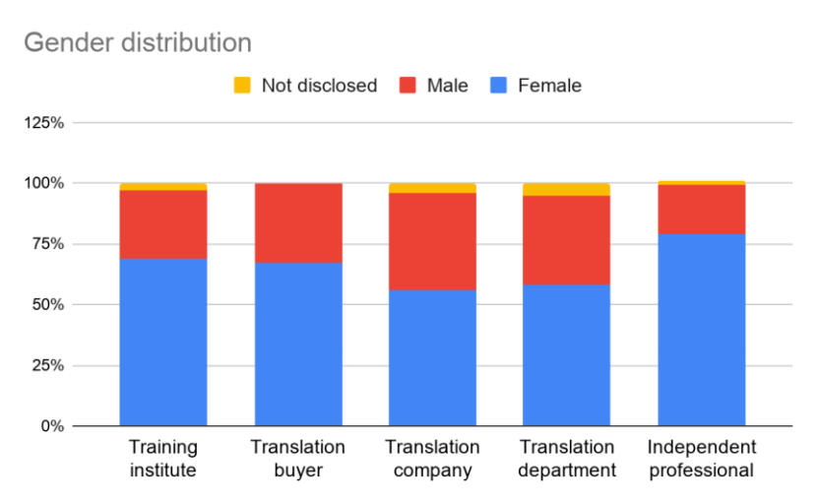
Task: Click blue Female segment of Translation buyer bar
Action: coord(298,344)
